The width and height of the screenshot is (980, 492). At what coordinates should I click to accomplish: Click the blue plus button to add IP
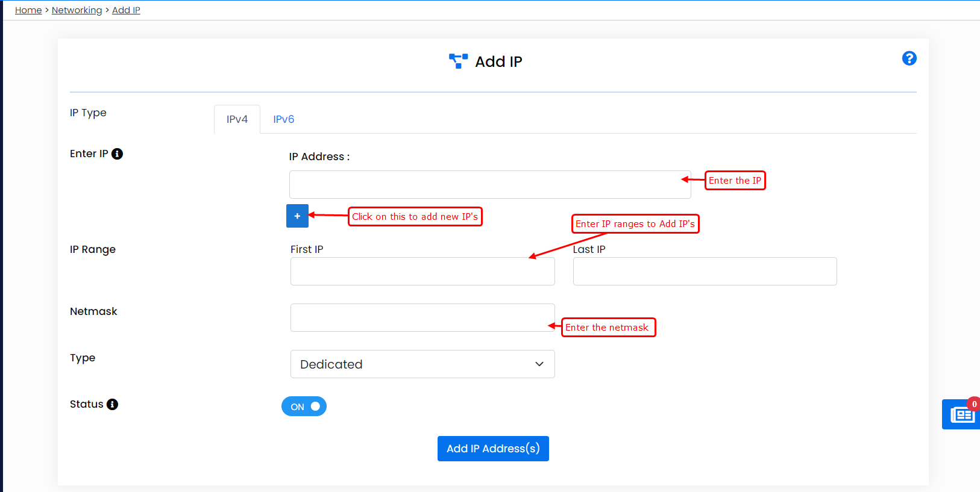[297, 216]
